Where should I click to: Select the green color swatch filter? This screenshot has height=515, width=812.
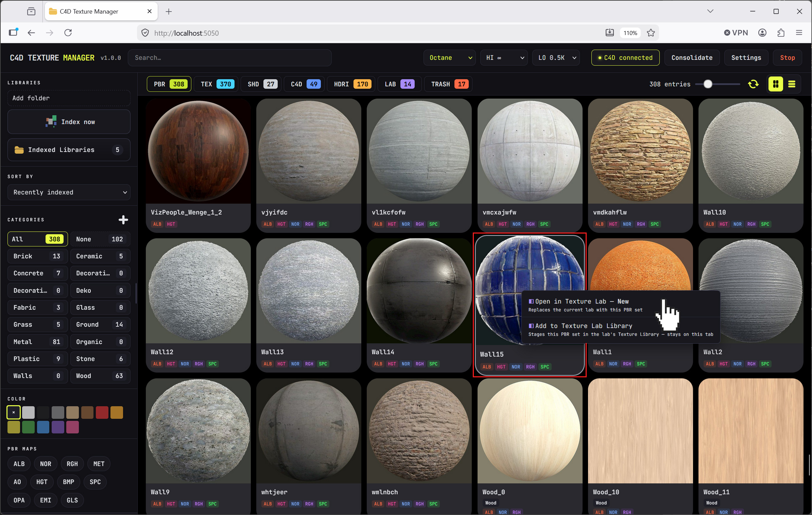(x=29, y=427)
